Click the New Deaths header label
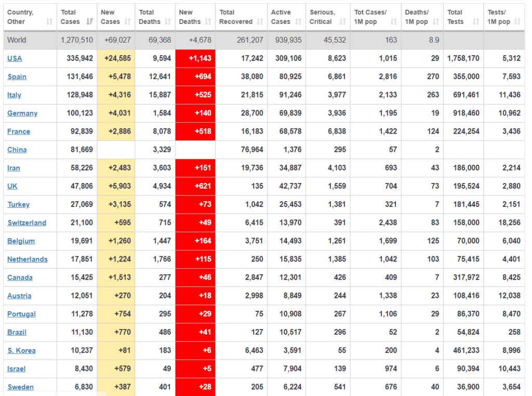Screen dimensions: 532x396 (x=190, y=17)
